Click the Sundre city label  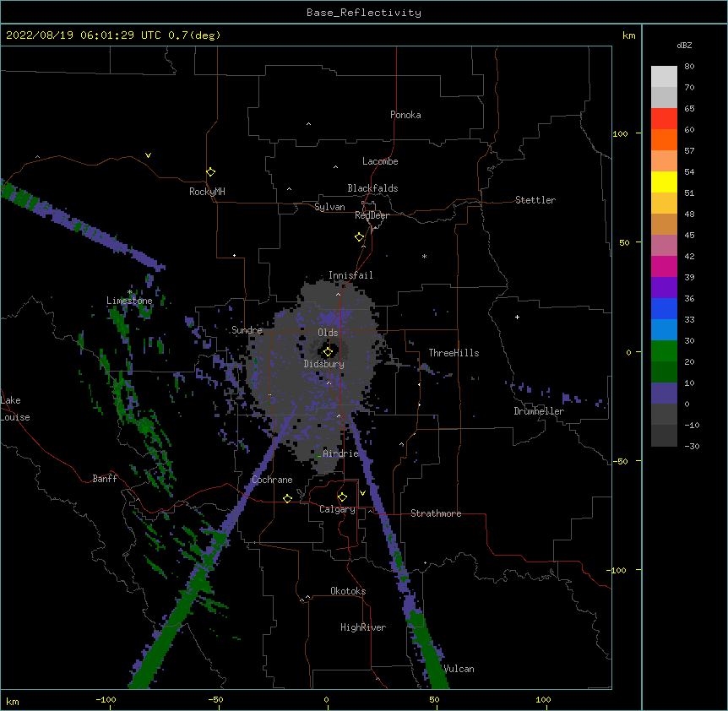click(247, 330)
